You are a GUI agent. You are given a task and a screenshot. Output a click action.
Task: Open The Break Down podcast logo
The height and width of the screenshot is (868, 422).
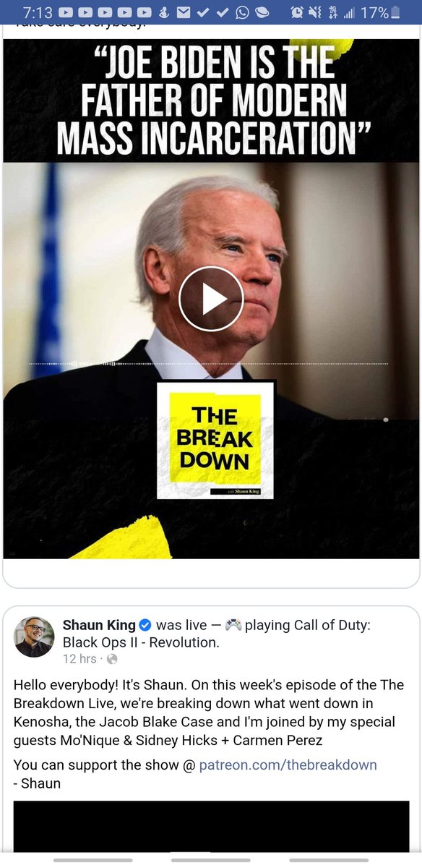coord(215,441)
